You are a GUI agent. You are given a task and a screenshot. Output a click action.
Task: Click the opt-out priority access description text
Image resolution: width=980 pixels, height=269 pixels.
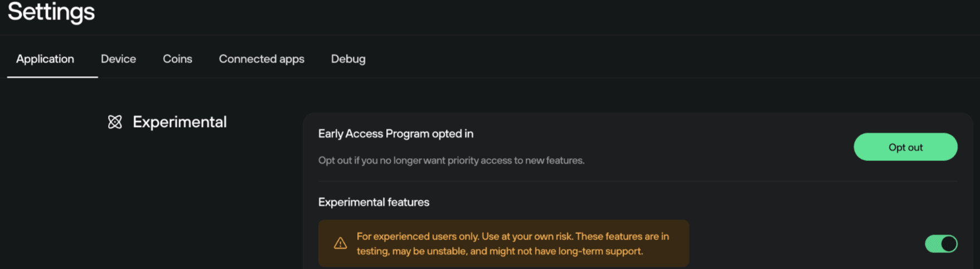pyautogui.click(x=452, y=160)
